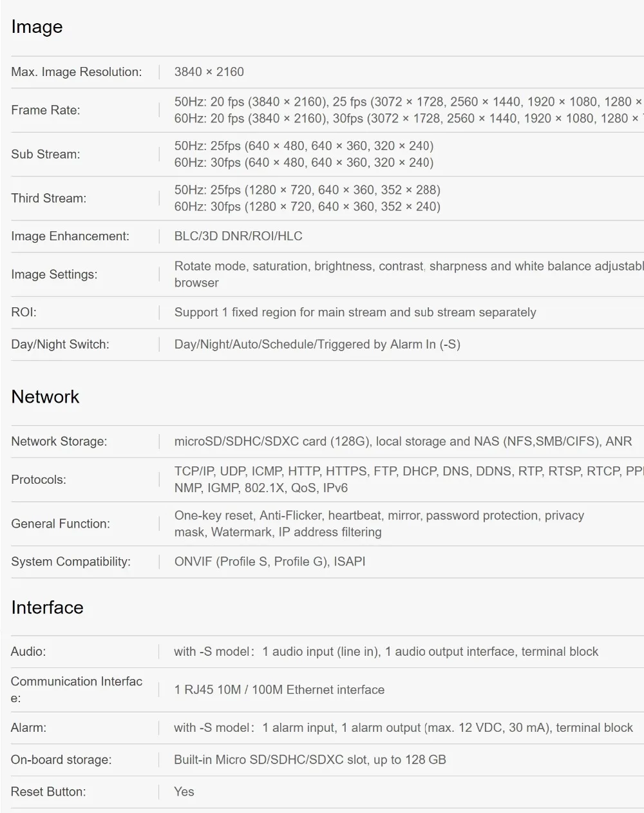Select the Day/Night Switch label
The height and width of the screenshot is (813, 644).
(x=60, y=345)
